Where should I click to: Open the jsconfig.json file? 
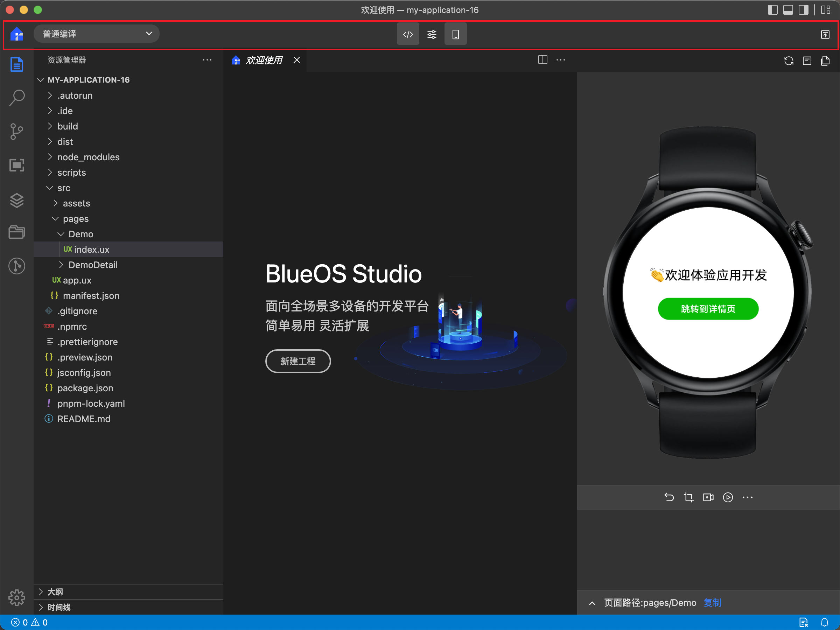click(x=128, y=372)
